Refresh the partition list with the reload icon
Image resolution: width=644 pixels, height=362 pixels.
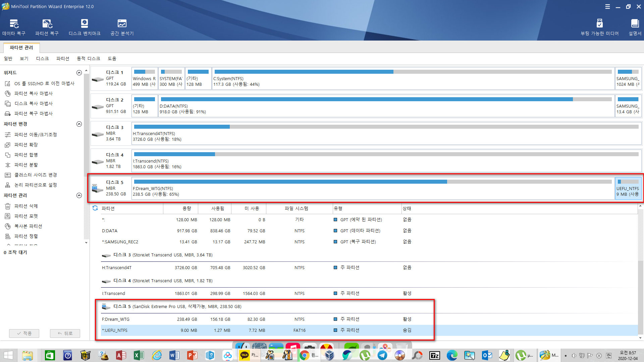95,208
